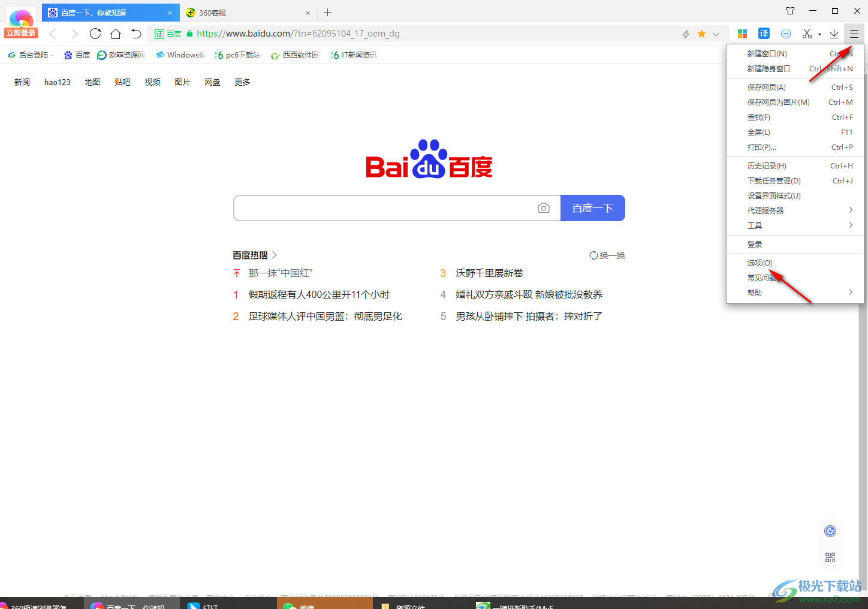
Task: Expand the address bar dropdown arrow
Action: pos(716,34)
